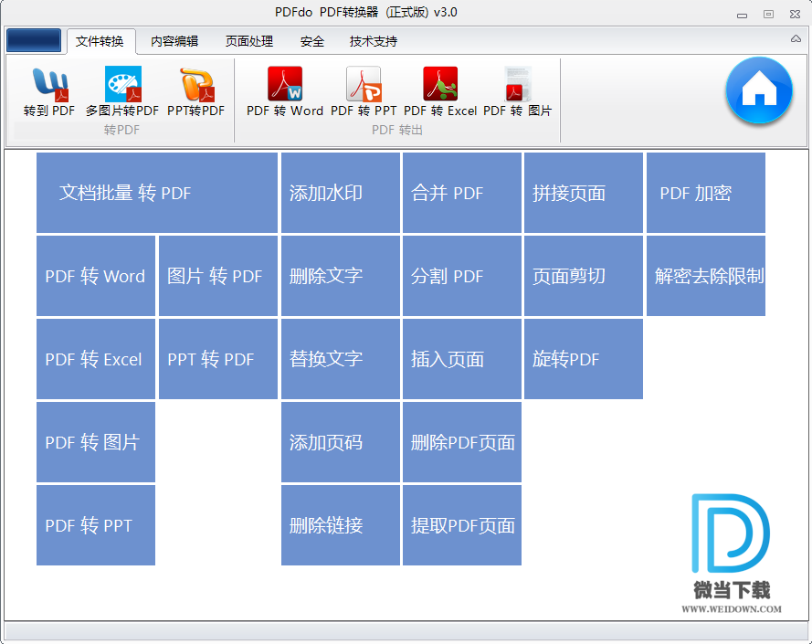812x644 pixels.
Task: Switch to the 安全 tab
Action: click(x=312, y=41)
